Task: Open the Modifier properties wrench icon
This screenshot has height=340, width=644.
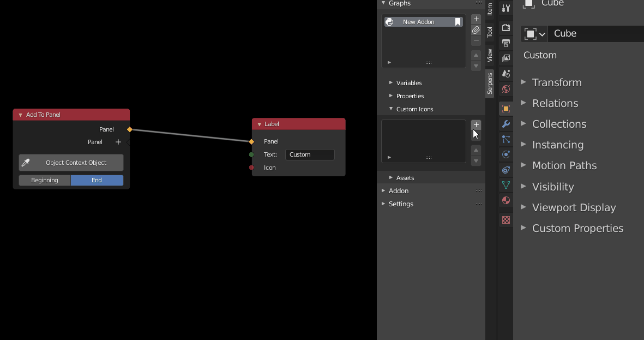Action: [505, 124]
